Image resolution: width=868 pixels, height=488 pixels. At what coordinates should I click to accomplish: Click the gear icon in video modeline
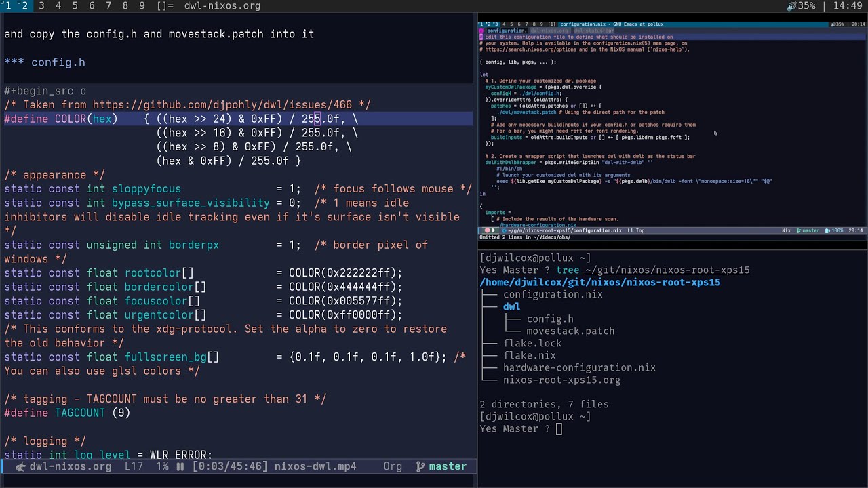(504, 230)
